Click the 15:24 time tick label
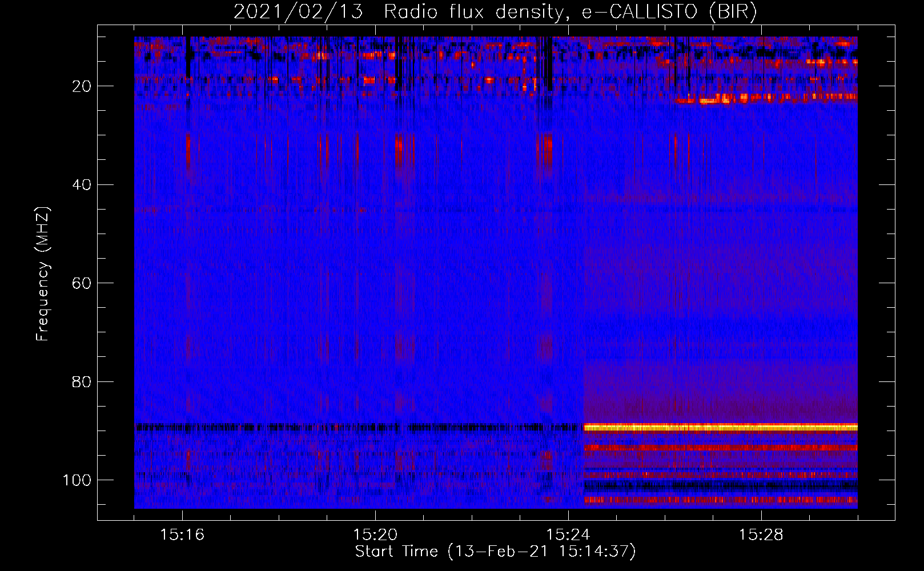Screen dimensions: 924x571 (568, 534)
